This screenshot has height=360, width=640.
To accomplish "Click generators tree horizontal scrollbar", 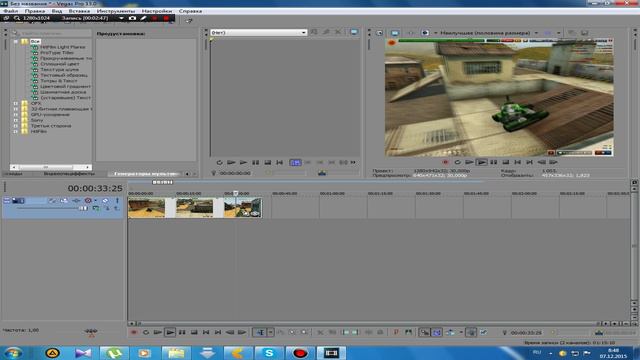I will 51,167.
